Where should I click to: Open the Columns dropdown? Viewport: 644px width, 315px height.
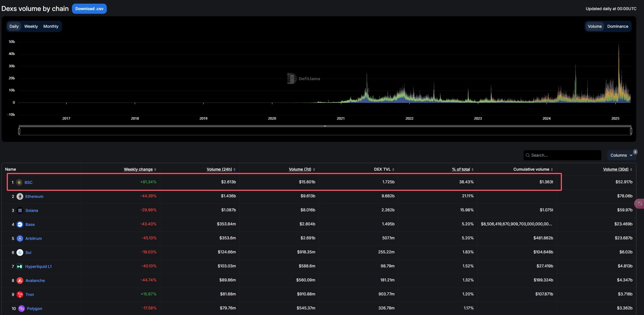(621, 155)
